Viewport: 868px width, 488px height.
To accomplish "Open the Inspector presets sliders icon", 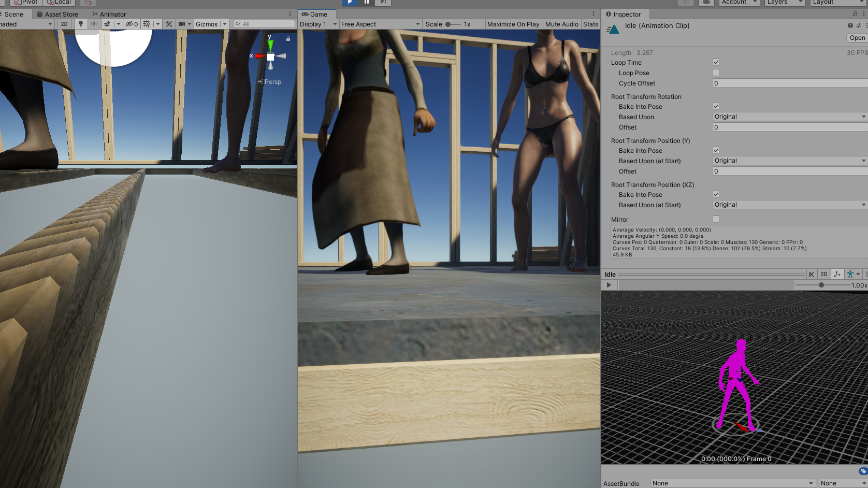I will pyautogui.click(x=858, y=25).
